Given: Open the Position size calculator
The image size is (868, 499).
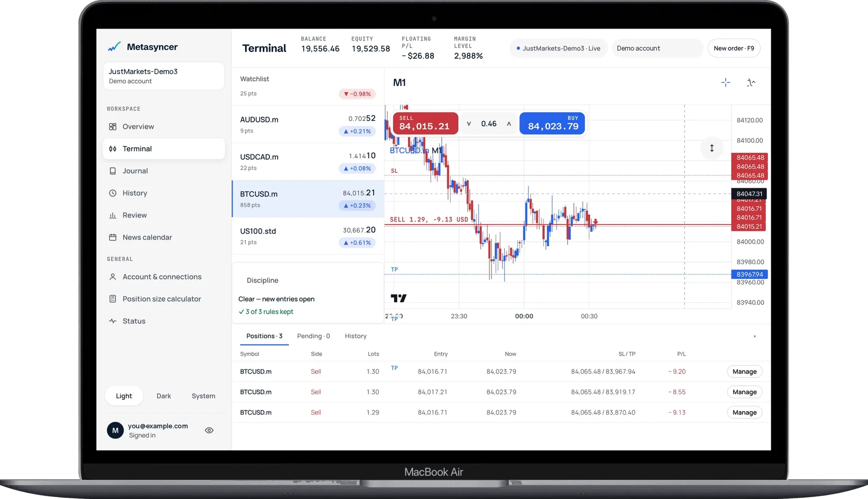Looking at the screenshot, I should 163,299.
